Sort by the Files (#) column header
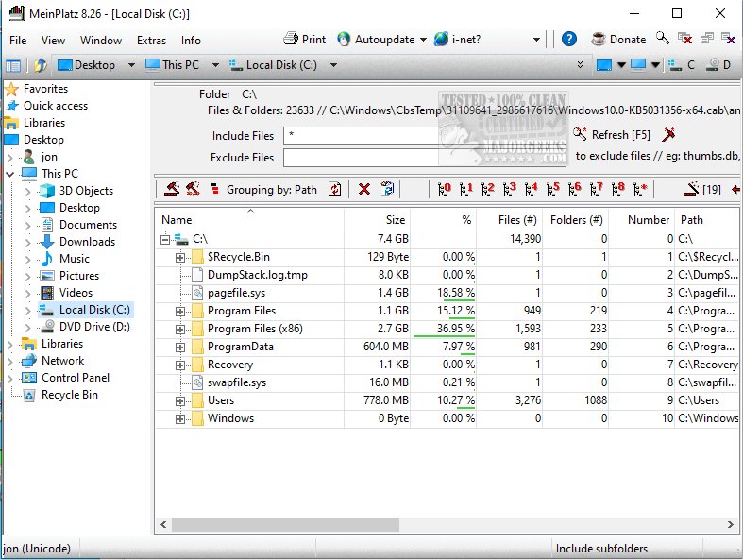This screenshot has width=743, height=560. coord(510,219)
